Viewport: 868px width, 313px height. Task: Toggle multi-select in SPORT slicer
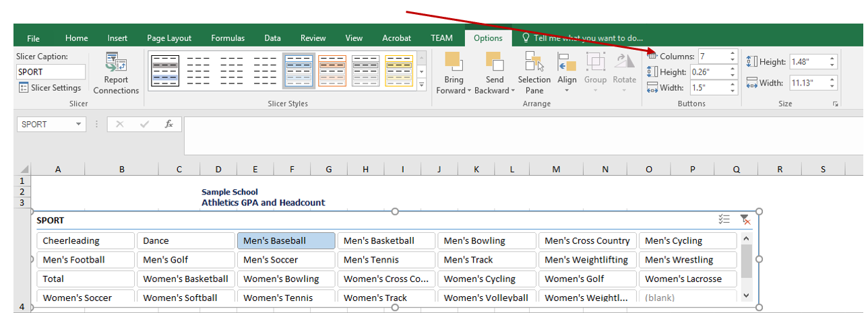724,219
